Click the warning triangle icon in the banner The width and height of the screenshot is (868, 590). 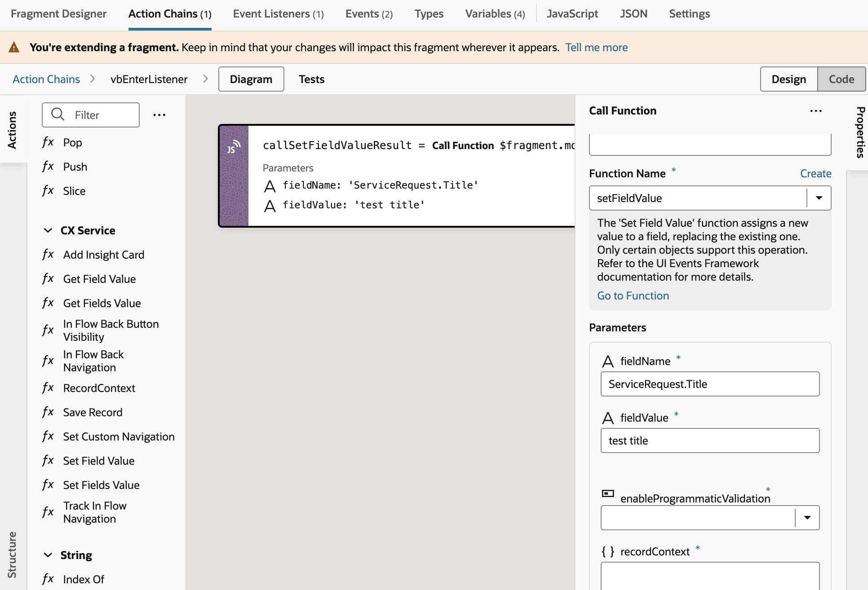click(x=14, y=47)
